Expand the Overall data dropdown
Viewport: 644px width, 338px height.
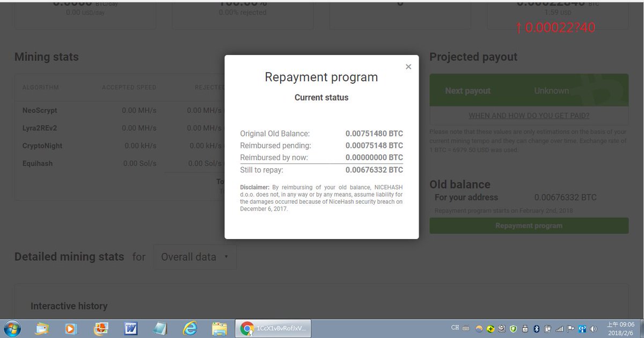(x=195, y=257)
